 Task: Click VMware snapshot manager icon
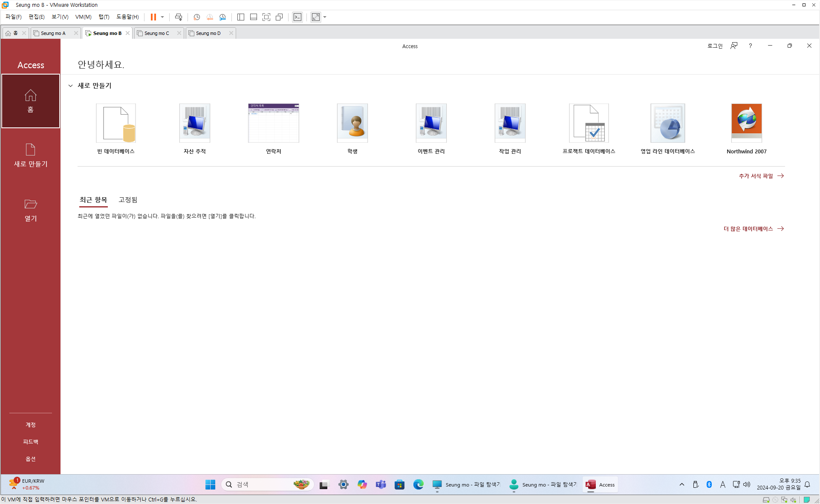222,17
